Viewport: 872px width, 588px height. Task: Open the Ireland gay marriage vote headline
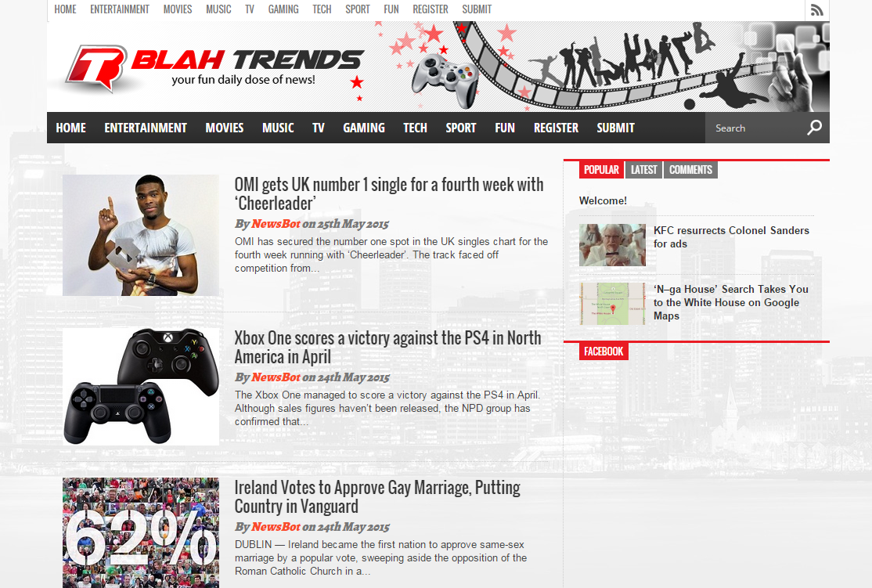377,496
